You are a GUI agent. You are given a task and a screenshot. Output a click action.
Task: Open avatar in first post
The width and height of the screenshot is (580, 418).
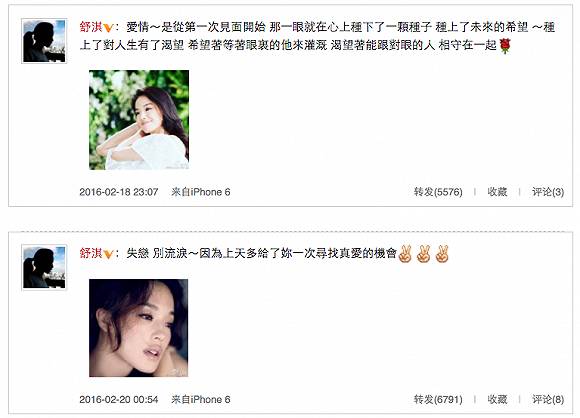coord(44,41)
